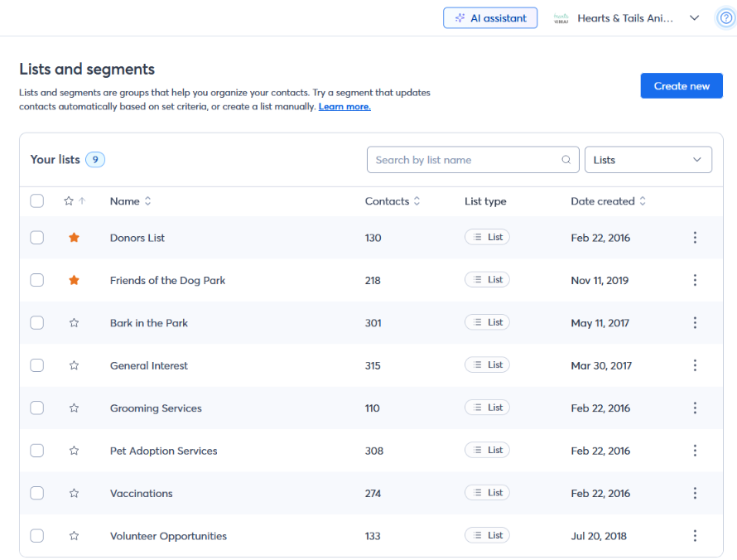The image size is (737, 560).
Task: Tick the select-all lists checkbox
Action: point(36,200)
